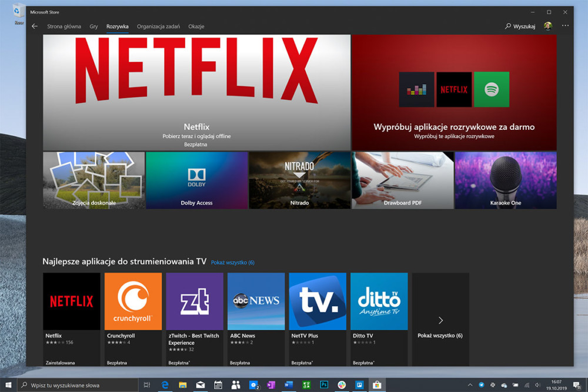This screenshot has height=392, width=588.
Task: Open Task View on the taskbar
Action: click(x=147, y=385)
